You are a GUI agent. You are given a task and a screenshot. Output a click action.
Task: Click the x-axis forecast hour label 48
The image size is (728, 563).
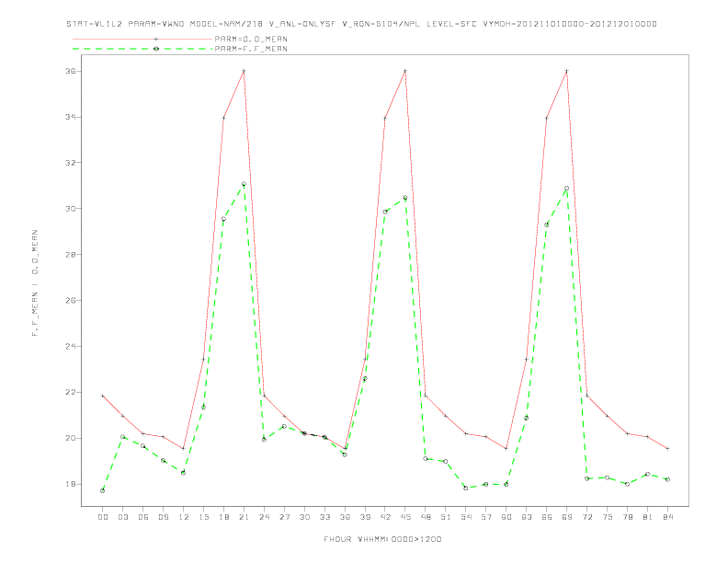click(x=426, y=517)
